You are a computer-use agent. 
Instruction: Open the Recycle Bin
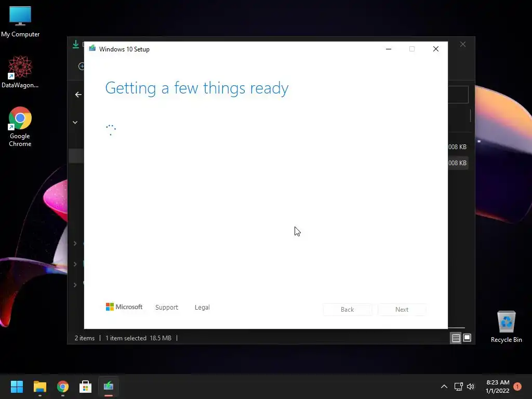[x=506, y=327]
